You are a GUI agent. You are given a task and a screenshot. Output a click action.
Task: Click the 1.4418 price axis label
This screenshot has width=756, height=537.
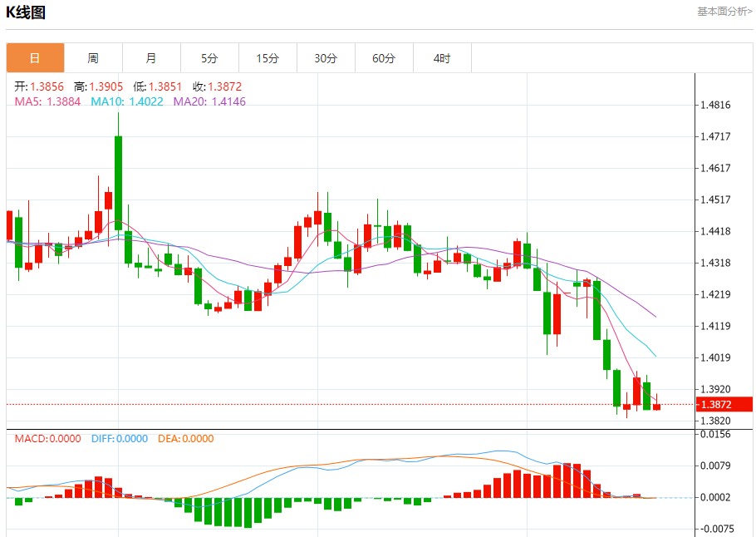pyautogui.click(x=715, y=231)
